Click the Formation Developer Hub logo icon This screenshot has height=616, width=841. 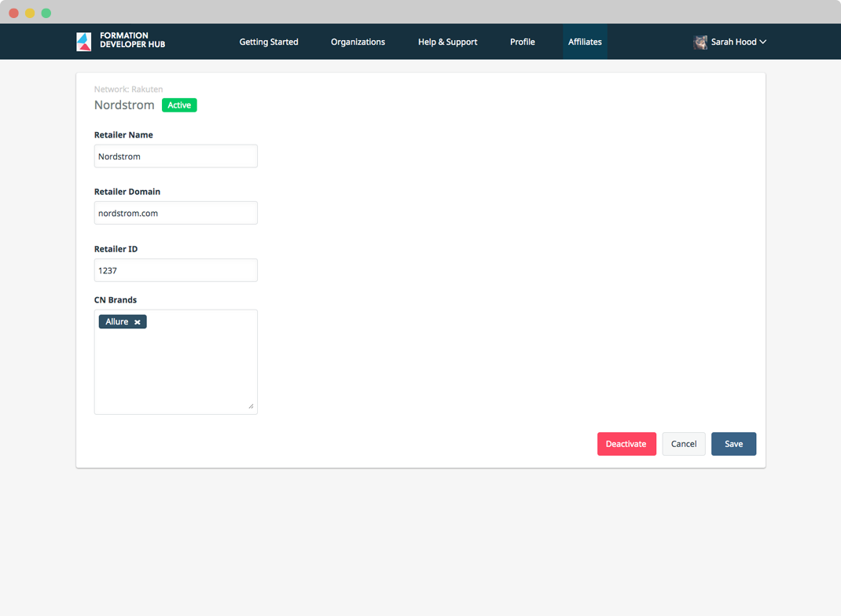pos(83,42)
